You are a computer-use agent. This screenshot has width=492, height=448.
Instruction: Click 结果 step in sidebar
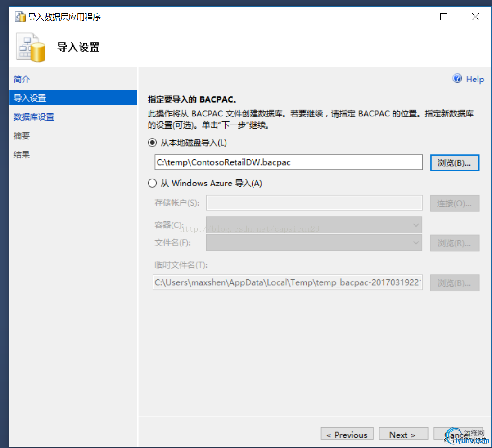[21, 155]
